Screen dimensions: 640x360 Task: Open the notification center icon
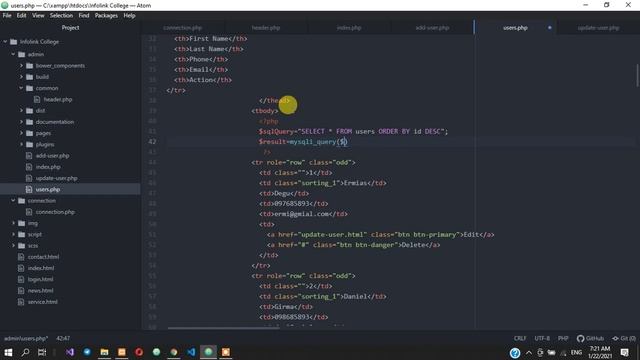pyautogui.click(x=624, y=353)
